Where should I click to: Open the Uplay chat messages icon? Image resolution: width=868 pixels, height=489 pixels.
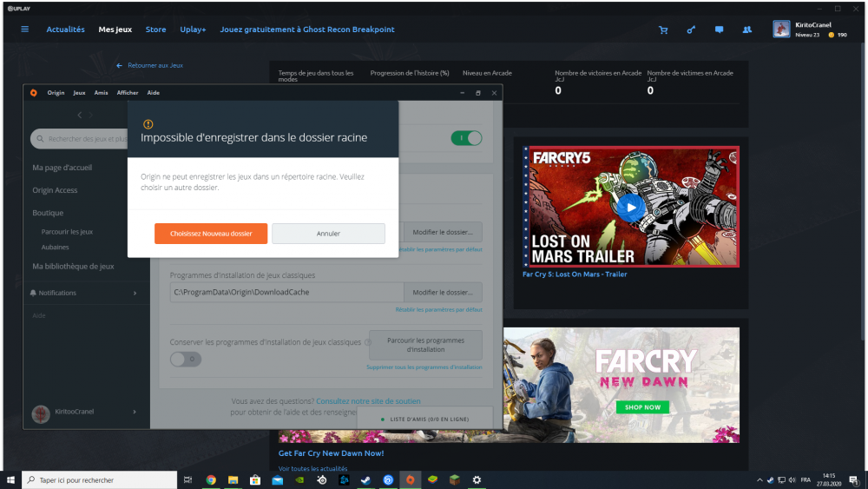719,30
